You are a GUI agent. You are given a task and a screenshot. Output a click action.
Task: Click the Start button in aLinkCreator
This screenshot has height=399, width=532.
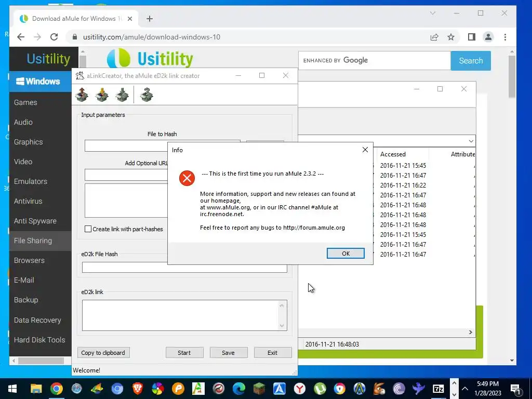(x=184, y=353)
